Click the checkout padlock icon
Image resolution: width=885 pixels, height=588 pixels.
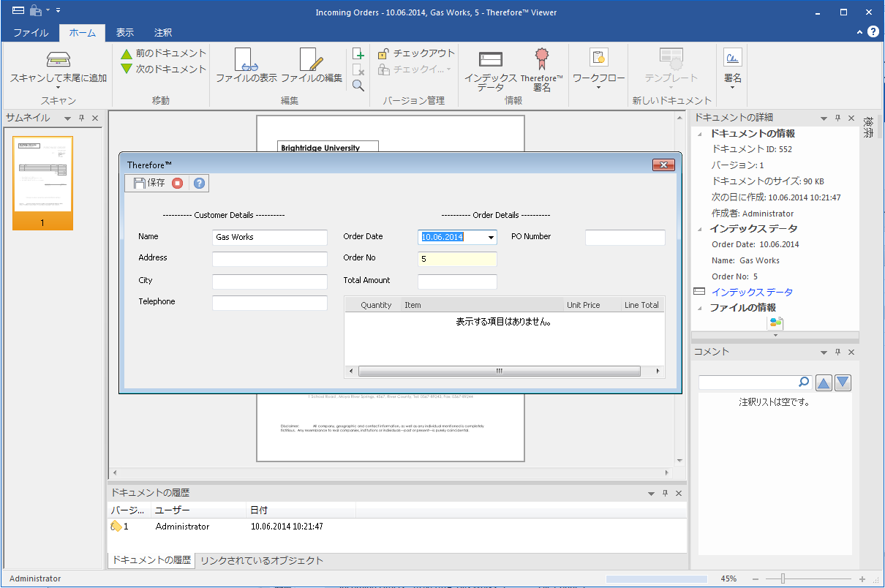click(x=383, y=53)
